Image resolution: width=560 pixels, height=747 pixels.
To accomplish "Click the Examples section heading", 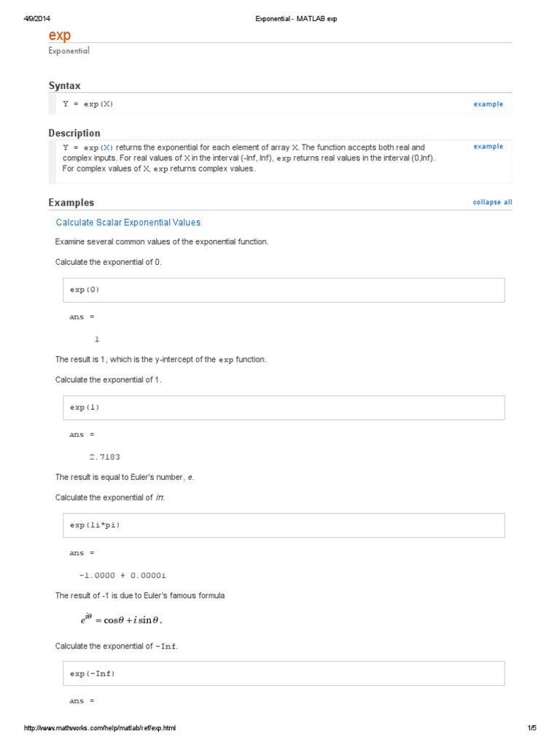I will pos(71,203).
